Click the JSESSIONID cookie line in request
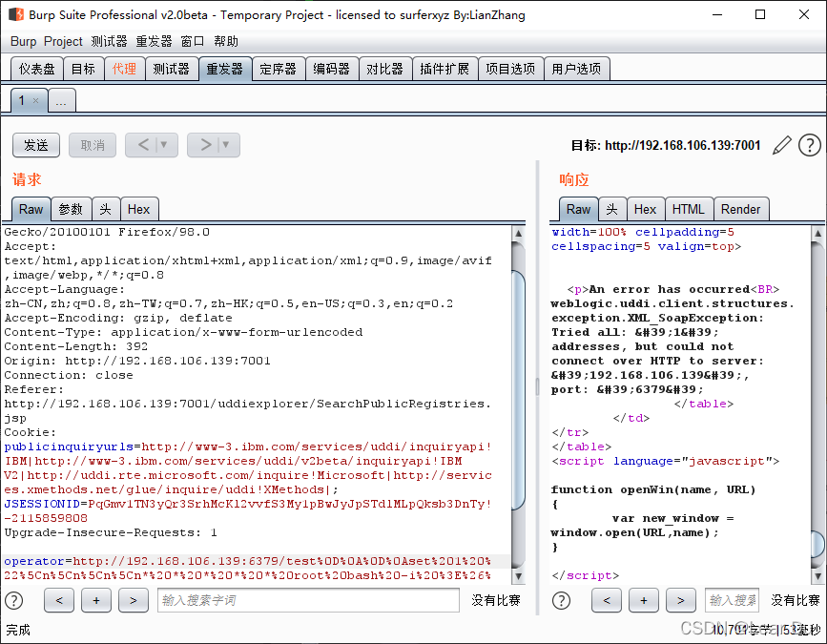Viewport: 827px width, 644px height. pyautogui.click(x=248, y=504)
